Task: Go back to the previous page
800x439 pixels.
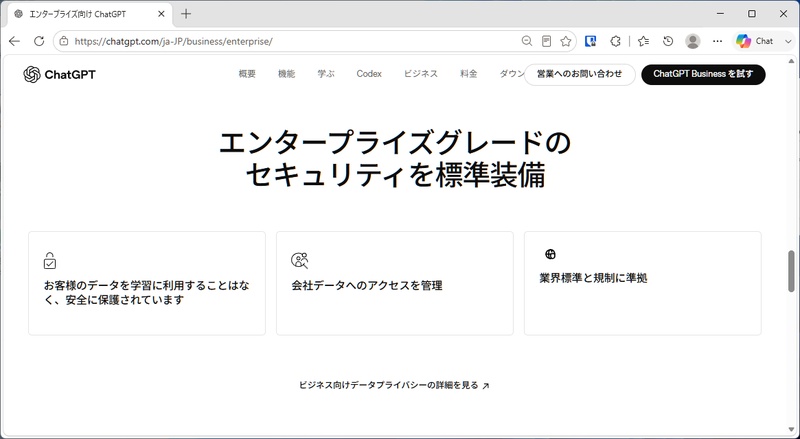Action: point(14,41)
